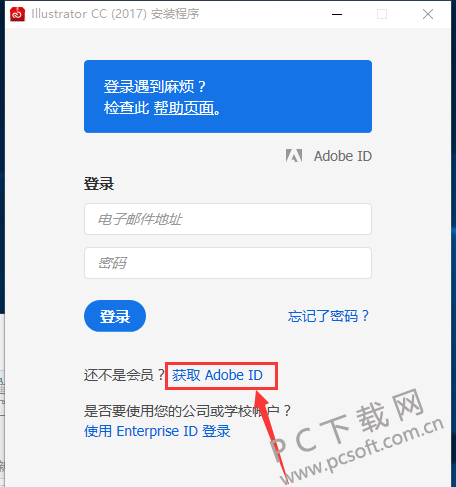
Task: Open the 帮助页面 help page link
Action: point(184,108)
